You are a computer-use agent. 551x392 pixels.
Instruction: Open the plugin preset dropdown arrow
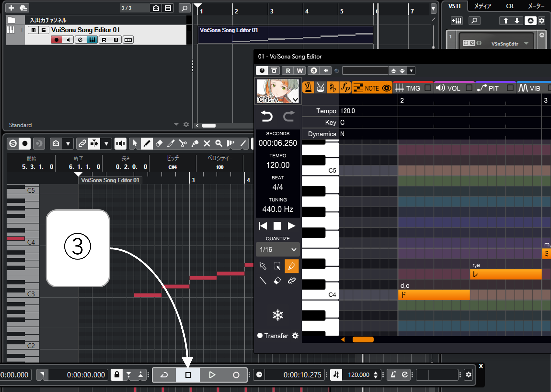tap(411, 70)
